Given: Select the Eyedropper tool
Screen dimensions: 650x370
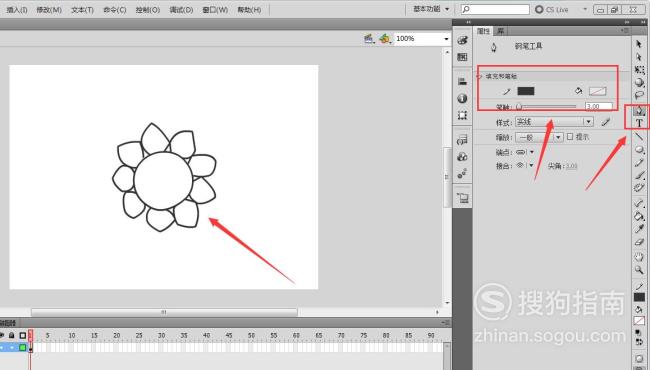Looking at the screenshot, I should [639, 229].
